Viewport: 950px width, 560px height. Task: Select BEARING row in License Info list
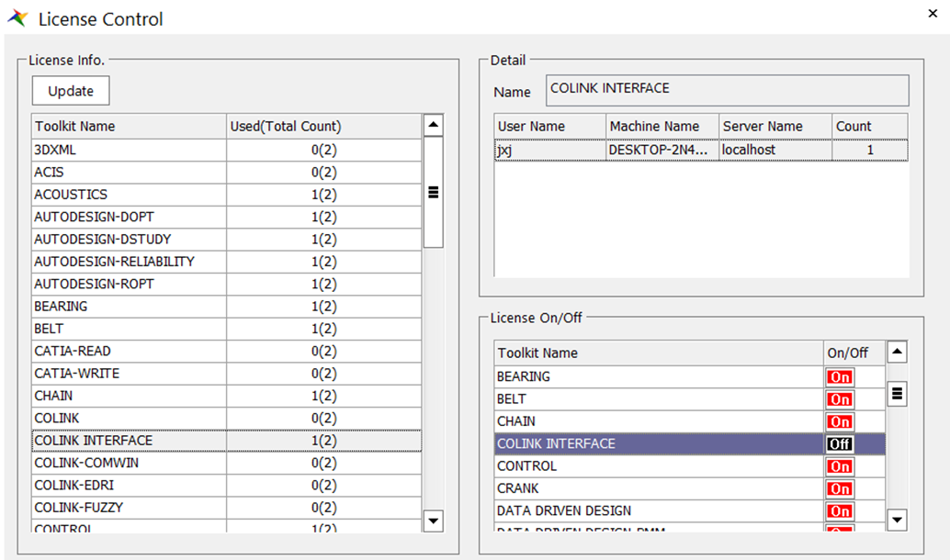[x=227, y=307]
